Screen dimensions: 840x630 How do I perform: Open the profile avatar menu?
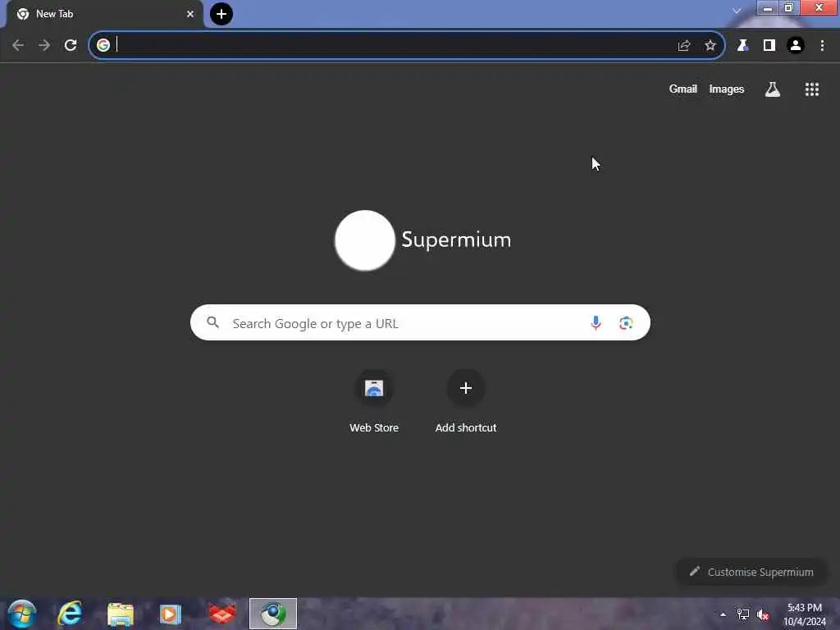796,46
